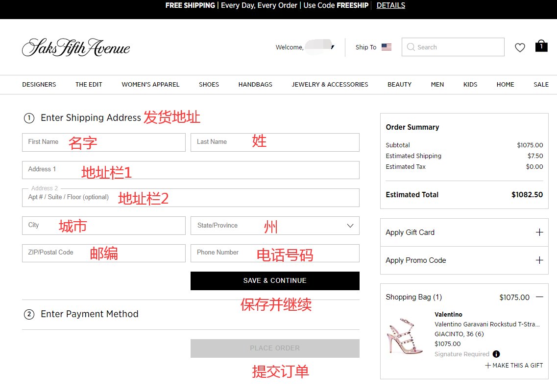This screenshot has width=557, height=392.
Task: Open the Sale menu
Action: 541,85
